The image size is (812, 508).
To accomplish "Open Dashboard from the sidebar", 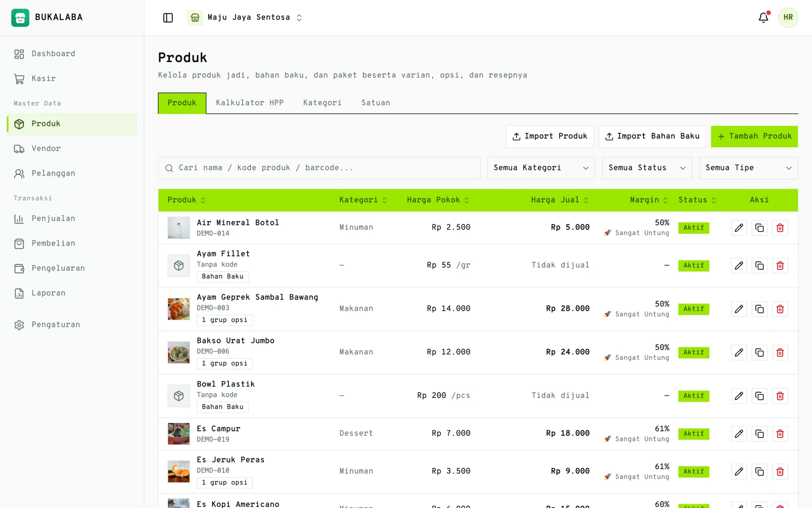I will pos(72,54).
